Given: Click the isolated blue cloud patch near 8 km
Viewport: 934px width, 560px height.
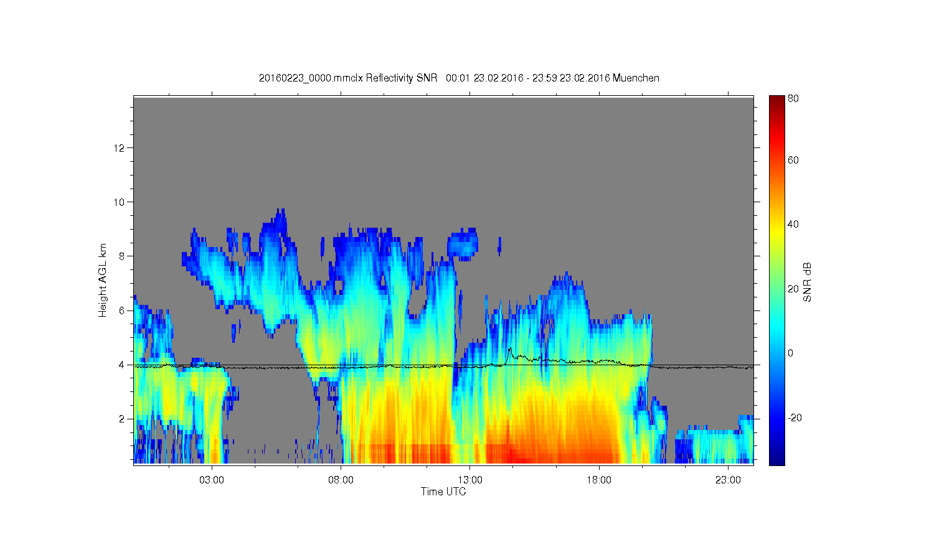Looking at the screenshot, I should (463, 243).
